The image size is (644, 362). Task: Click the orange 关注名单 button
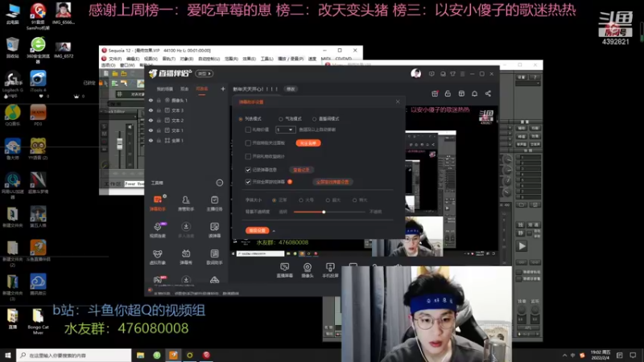(308, 143)
